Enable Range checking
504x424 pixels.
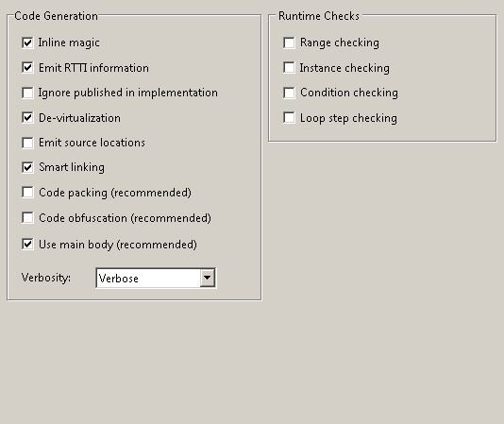289,42
